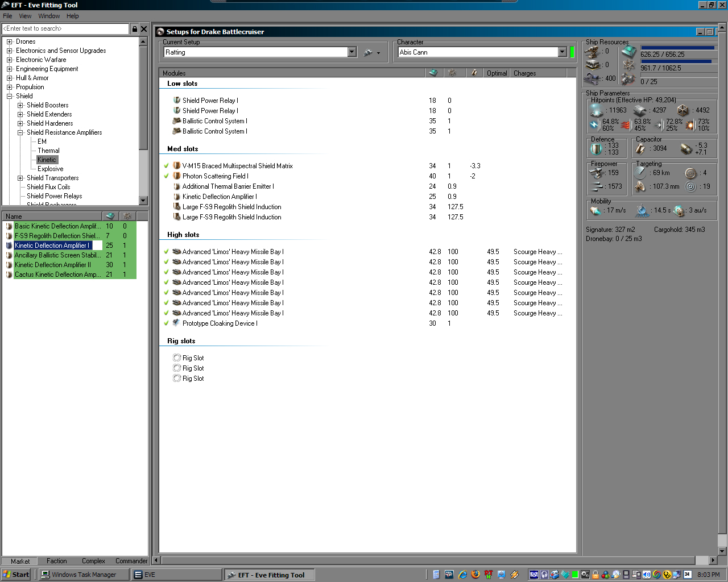This screenshot has height=582, width=728.
Task: Click the calibration icon showing 400
Action: [x=593, y=78]
